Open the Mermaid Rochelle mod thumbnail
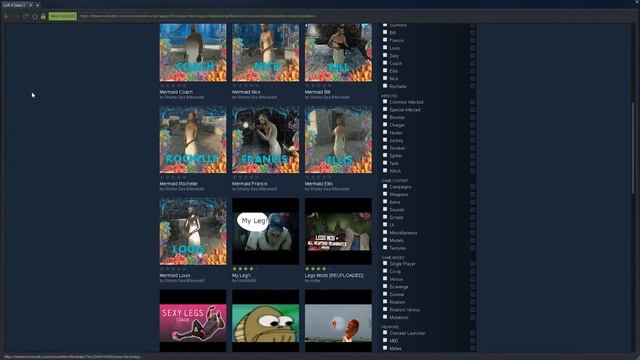Viewport: 640px width, 360px height. coord(193,140)
